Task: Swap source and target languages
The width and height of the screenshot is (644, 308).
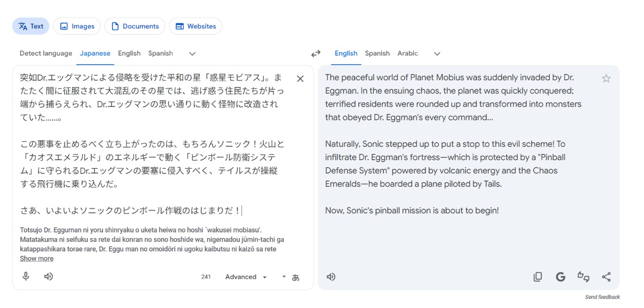Action: tap(316, 54)
